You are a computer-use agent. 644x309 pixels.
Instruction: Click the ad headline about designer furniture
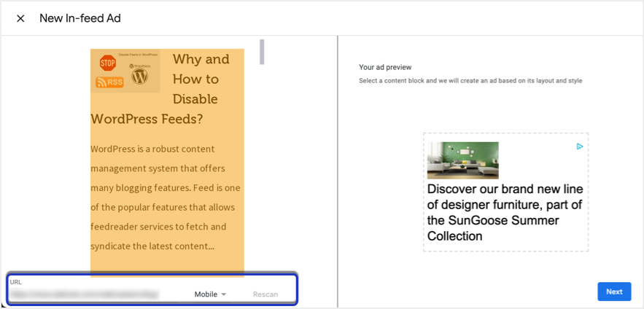(505, 213)
